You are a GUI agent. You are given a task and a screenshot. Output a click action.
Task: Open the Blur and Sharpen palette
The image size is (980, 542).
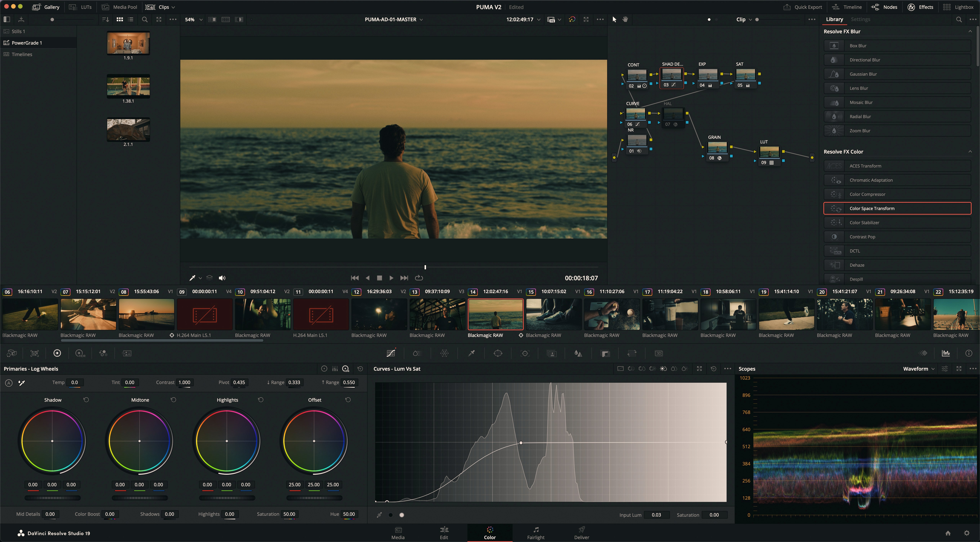pyautogui.click(x=578, y=353)
